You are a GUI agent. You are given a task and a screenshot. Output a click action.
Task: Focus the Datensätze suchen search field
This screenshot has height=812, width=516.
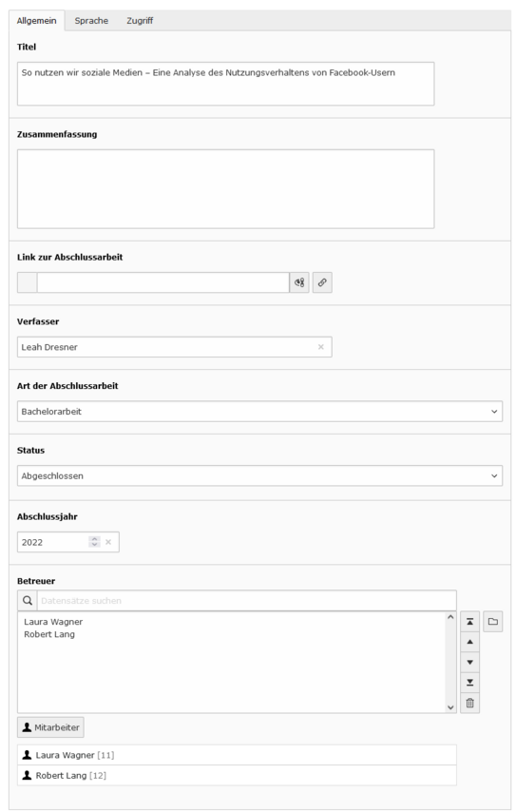click(x=247, y=601)
